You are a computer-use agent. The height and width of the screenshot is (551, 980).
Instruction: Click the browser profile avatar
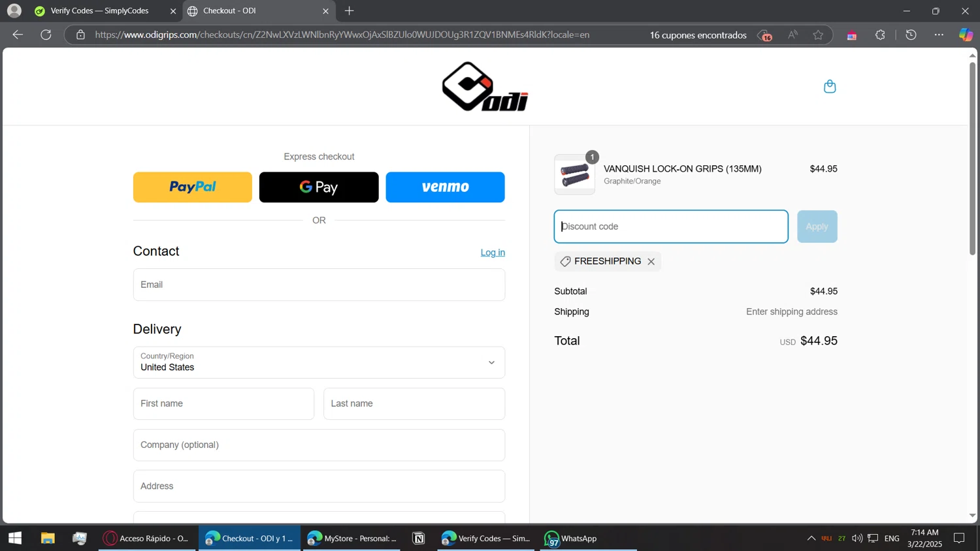(14, 10)
